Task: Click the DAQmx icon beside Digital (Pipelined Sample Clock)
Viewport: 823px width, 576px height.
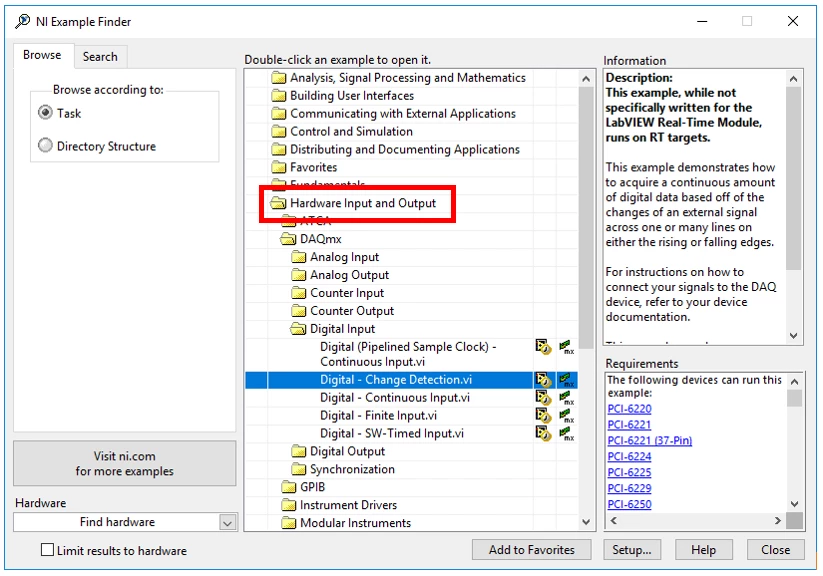Action: (x=567, y=347)
